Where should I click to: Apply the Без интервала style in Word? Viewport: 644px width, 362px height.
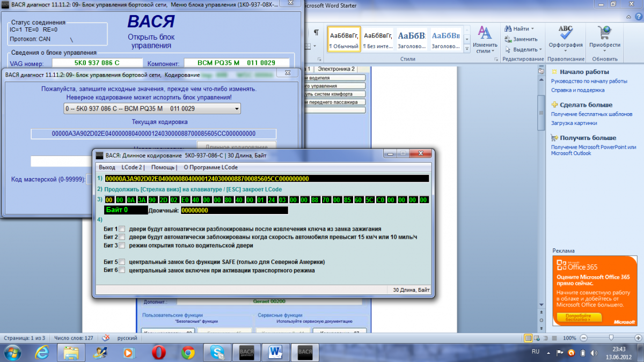(378, 40)
